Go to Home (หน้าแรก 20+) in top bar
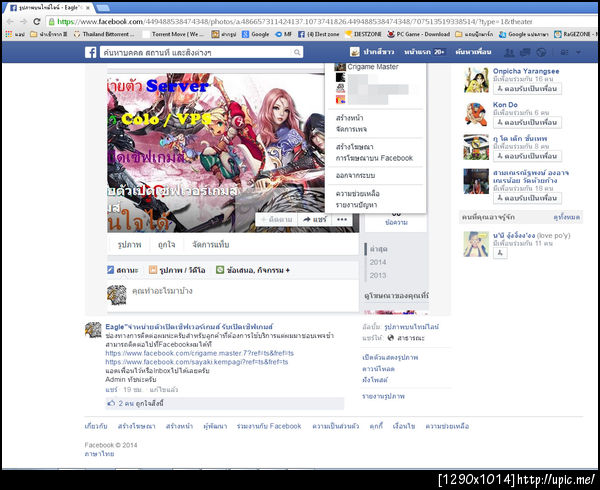The height and width of the screenshot is (490, 600). [424, 52]
